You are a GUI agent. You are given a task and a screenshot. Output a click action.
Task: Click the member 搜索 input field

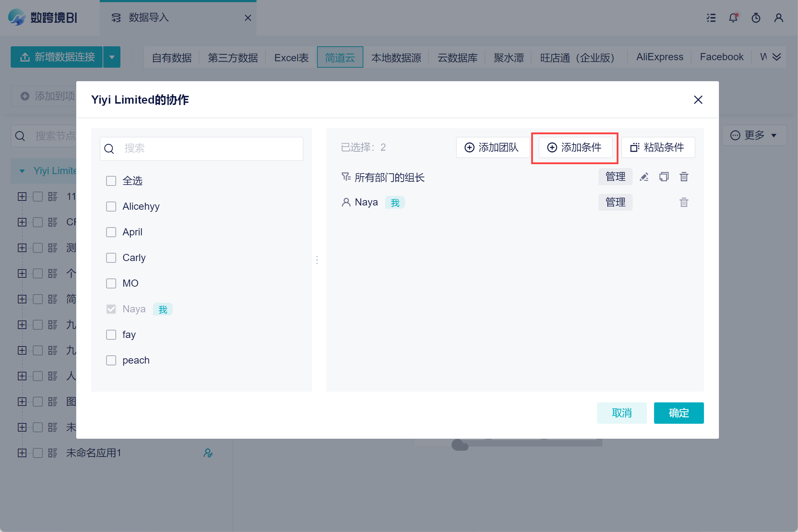click(210, 148)
